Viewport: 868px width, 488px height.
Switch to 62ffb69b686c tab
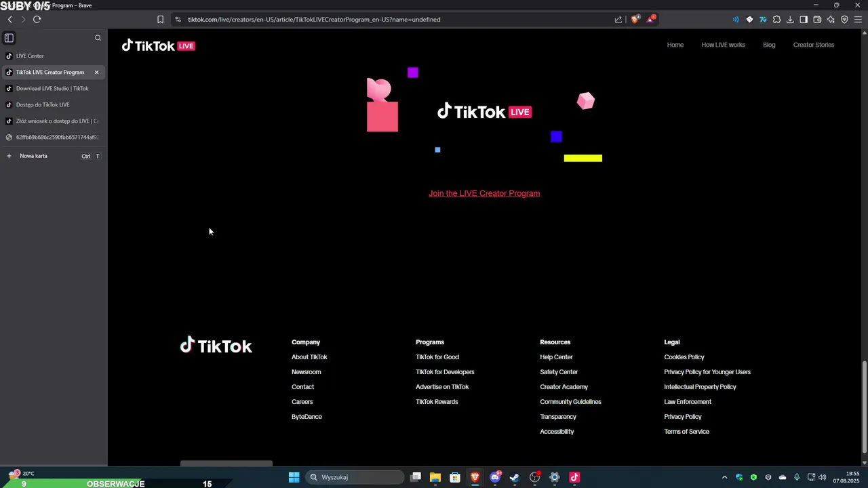pyautogui.click(x=53, y=137)
